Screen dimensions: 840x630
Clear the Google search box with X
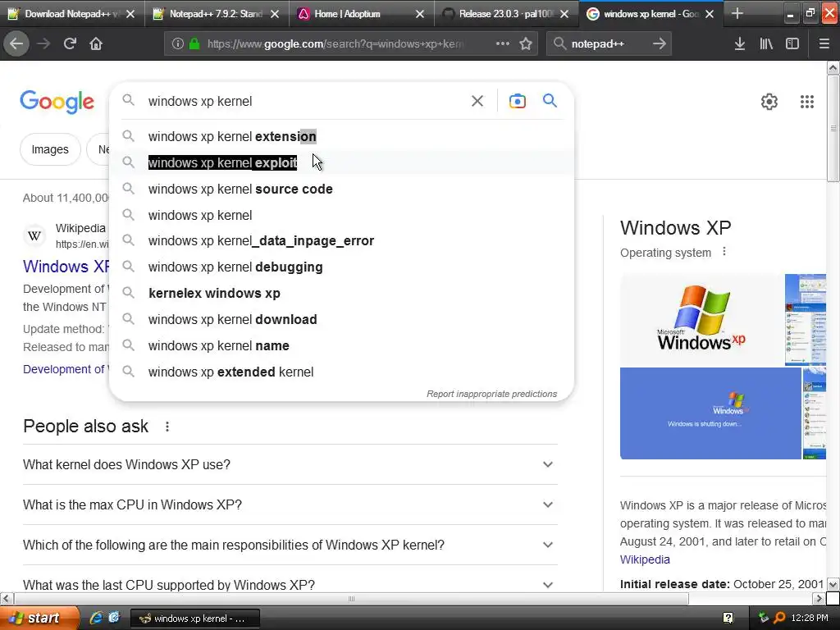coord(477,101)
